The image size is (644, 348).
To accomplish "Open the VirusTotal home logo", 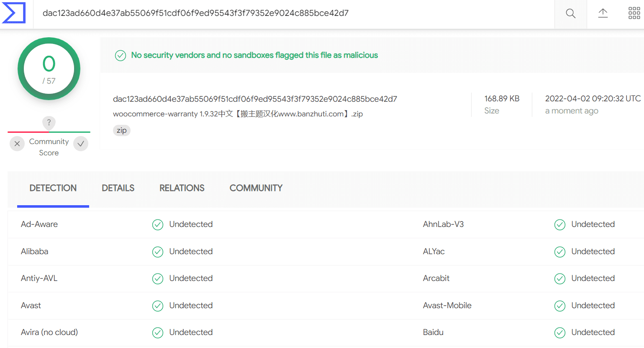I will coord(14,13).
